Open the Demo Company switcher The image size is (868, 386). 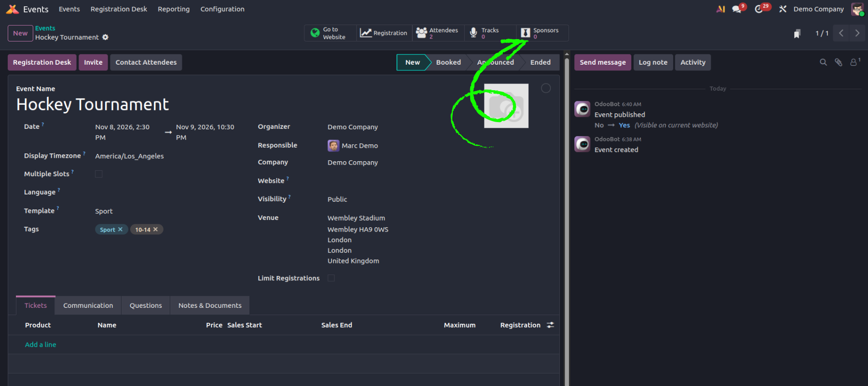point(818,9)
